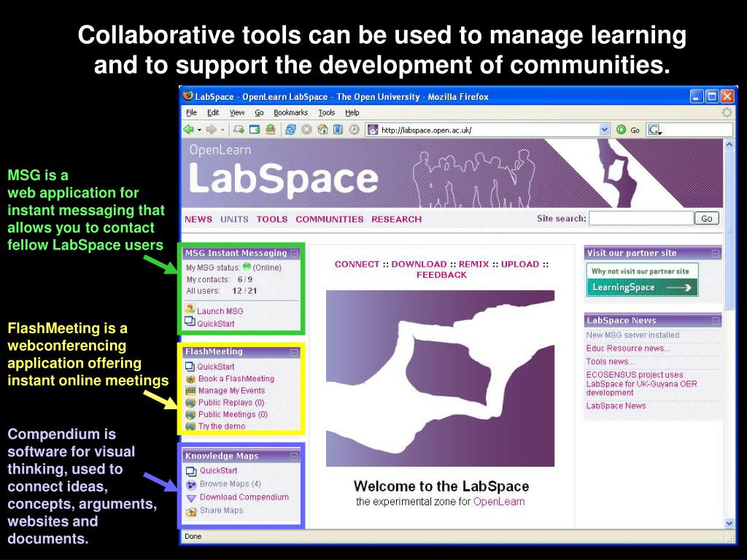
Task: Open the History clock icon
Action: pyautogui.click(x=354, y=130)
